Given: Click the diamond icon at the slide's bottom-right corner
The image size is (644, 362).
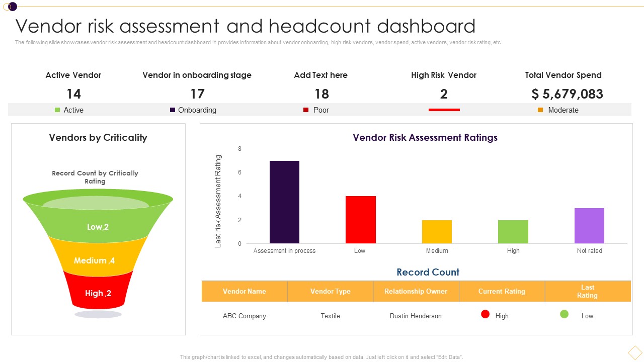Looking at the screenshot, I should (x=635, y=352).
